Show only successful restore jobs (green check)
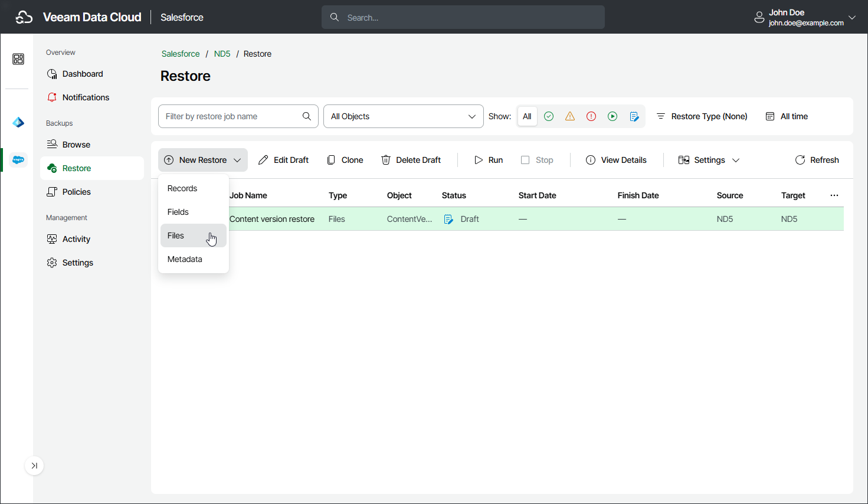Viewport: 868px width, 504px height. (549, 116)
